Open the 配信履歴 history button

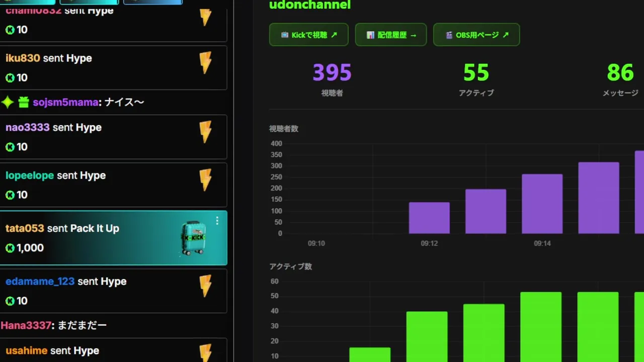click(x=391, y=35)
